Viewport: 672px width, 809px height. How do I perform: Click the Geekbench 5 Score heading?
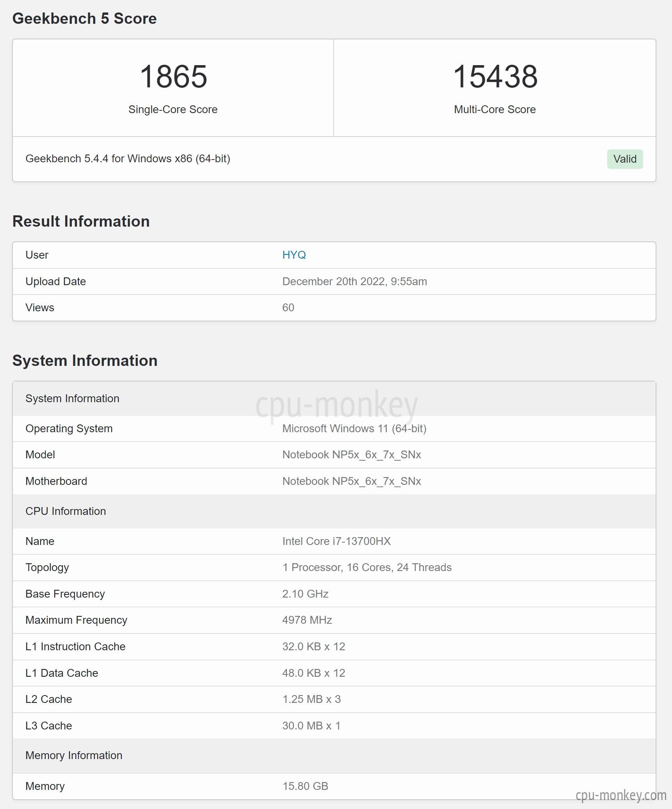point(84,18)
